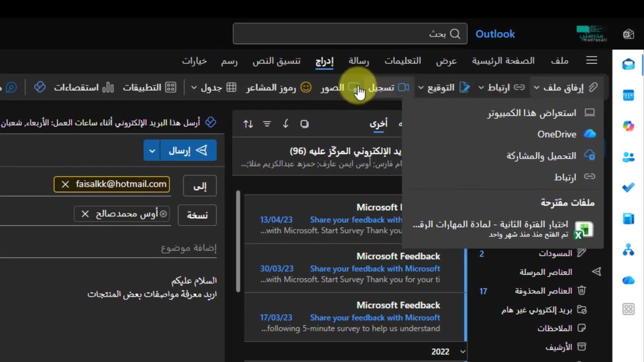Expand the جدول table dropdown

coord(194,88)
